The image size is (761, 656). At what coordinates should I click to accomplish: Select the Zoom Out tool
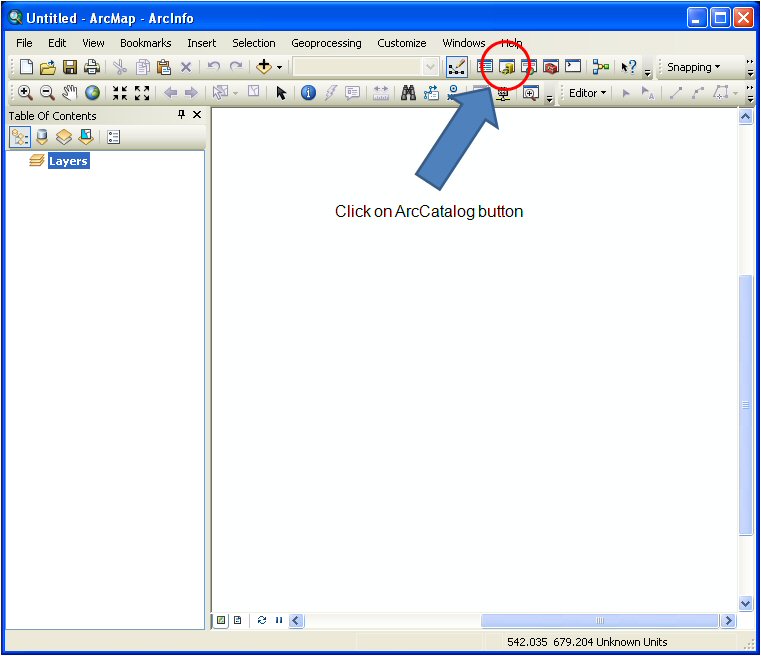[47, 92]
